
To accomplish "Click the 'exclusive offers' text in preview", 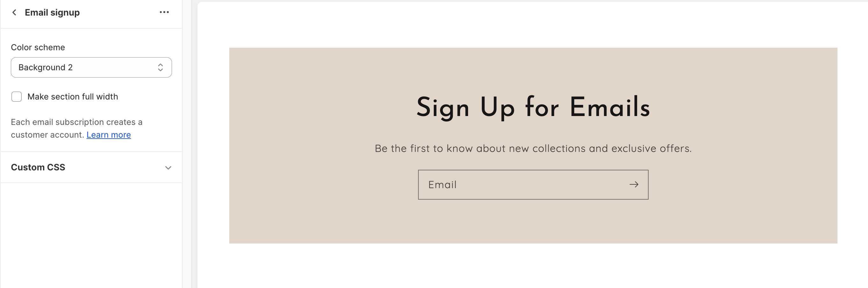I will pos(651,148).
